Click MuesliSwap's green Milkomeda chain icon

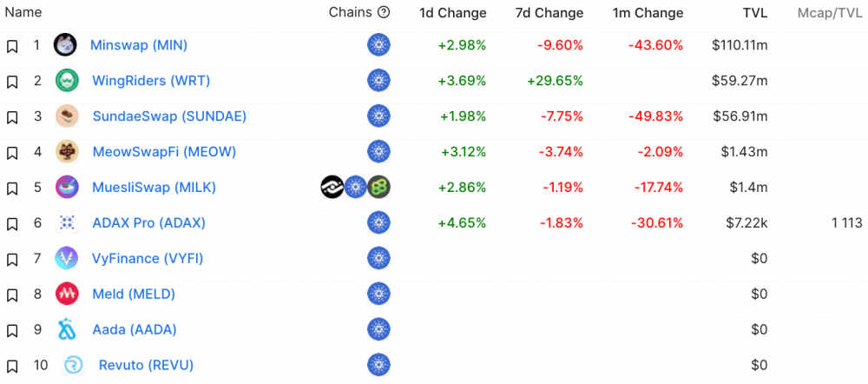379,188
